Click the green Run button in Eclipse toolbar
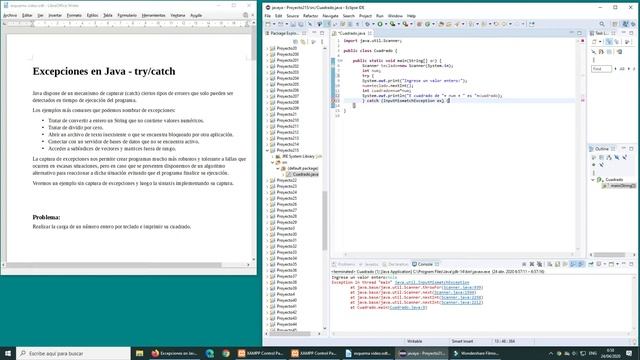Image resolution: width=640 pixels, height=360 pixels. tap(380, 24)
